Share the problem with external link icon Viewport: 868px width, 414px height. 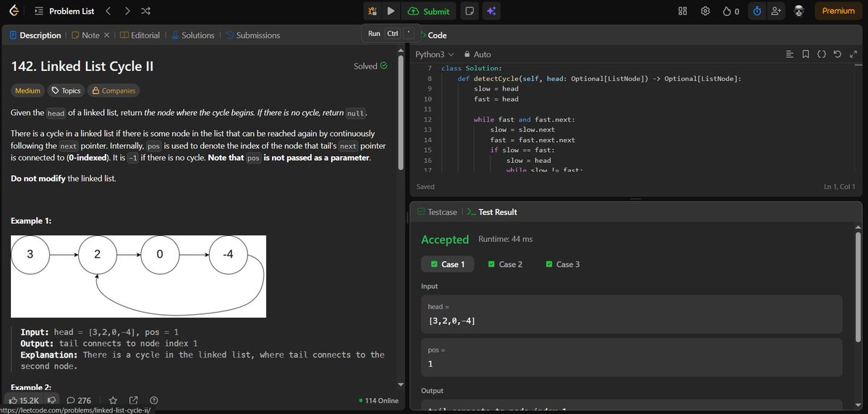click(x=133, y=400)
